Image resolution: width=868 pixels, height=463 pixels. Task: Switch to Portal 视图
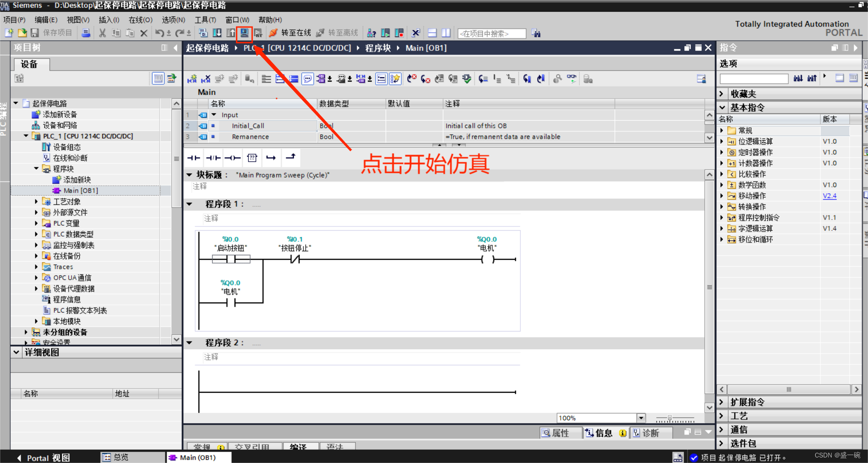(x=44, y=457)
